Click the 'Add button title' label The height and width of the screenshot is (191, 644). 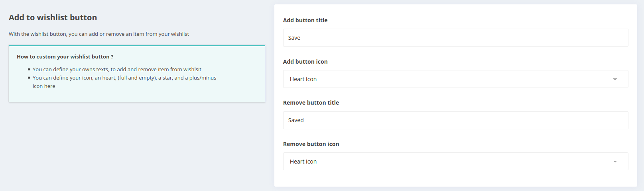[305, 20]
